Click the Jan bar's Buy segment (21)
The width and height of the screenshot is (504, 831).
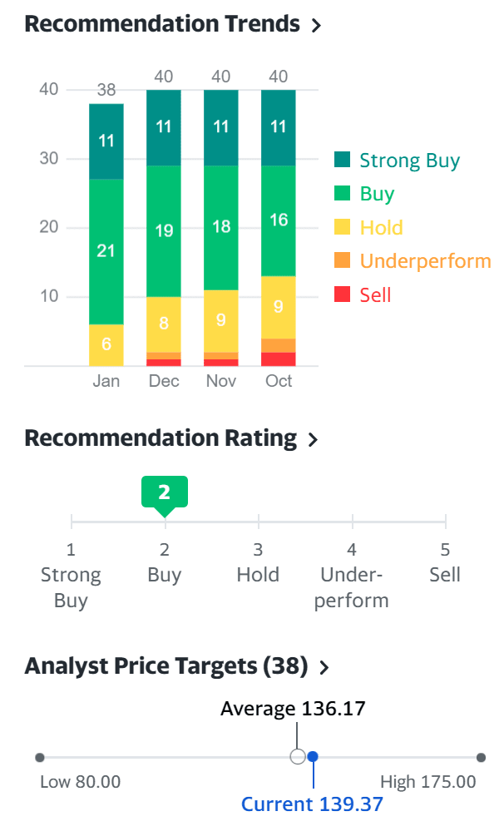(106, 250)
